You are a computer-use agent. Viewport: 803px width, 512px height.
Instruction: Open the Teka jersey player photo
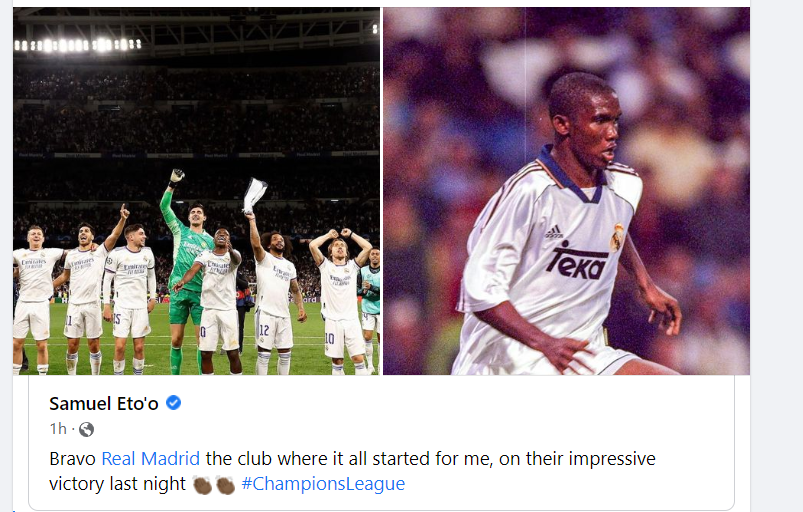click(566, 191)
